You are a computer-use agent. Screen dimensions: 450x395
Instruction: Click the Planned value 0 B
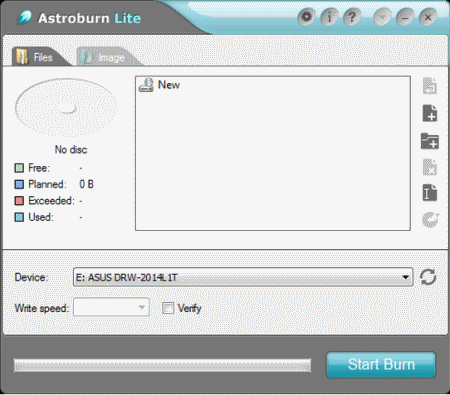coord(86,184)
